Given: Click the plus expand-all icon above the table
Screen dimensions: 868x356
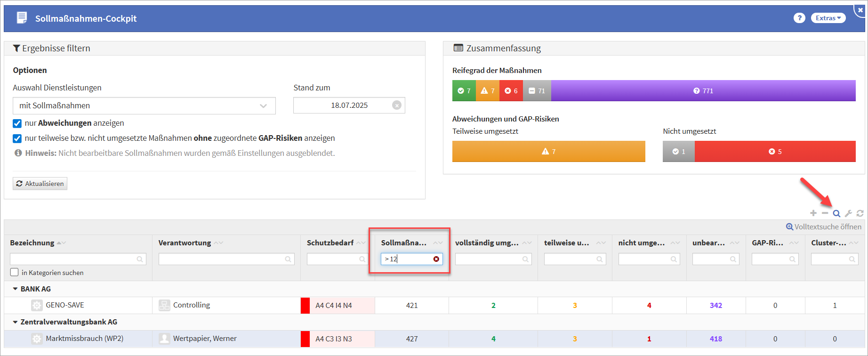Looking at the screenshot, I should coord(813,213).
